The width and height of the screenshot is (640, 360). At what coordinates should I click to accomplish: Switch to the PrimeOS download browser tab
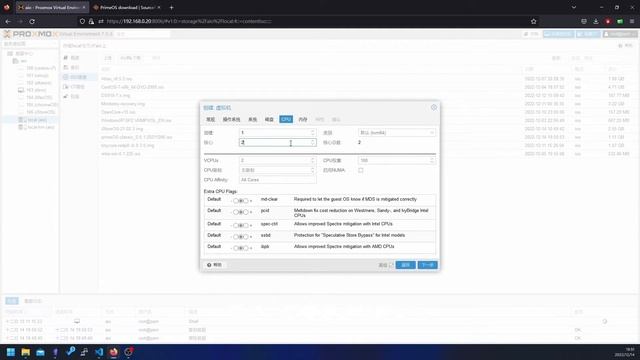(x=127, y=7)
